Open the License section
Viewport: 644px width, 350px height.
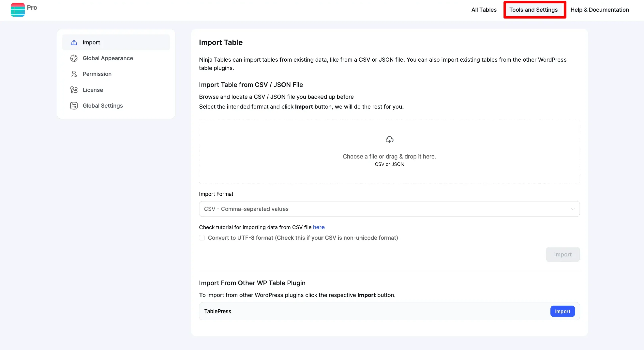[116, 90]
